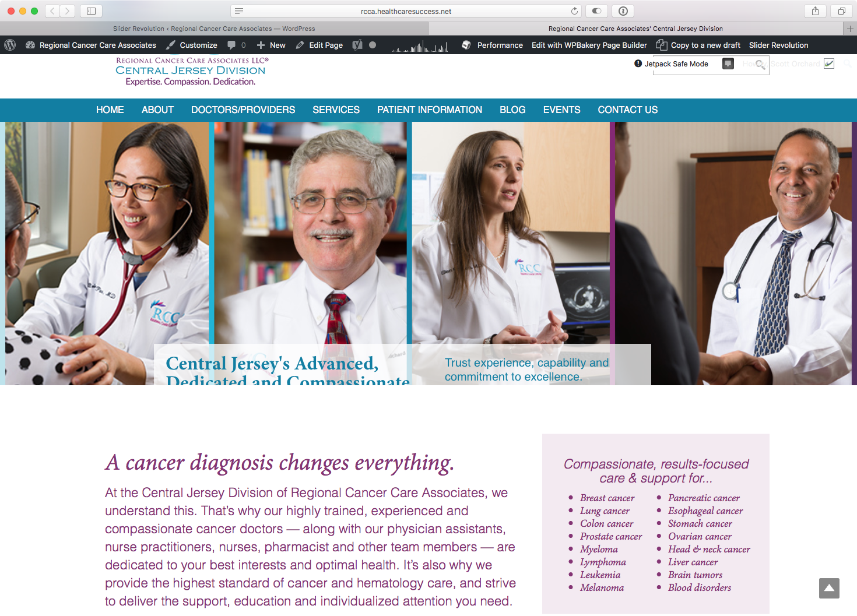Open Reader view icon in address bar

[239, 11]
